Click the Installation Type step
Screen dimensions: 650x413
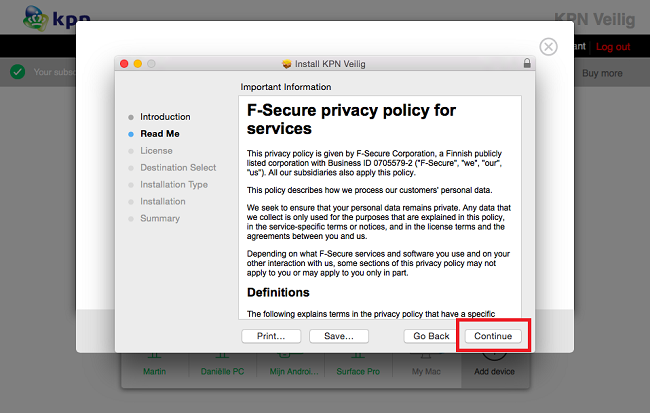coord(173,185)
